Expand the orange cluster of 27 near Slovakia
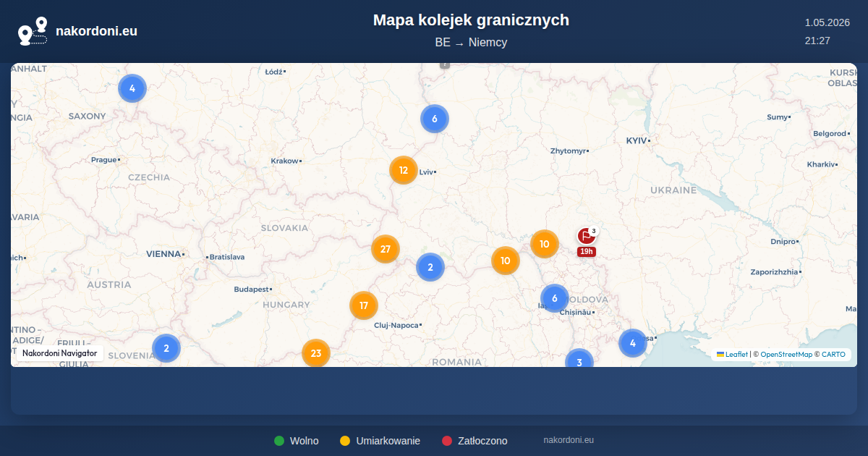 [x=386, y=249]
